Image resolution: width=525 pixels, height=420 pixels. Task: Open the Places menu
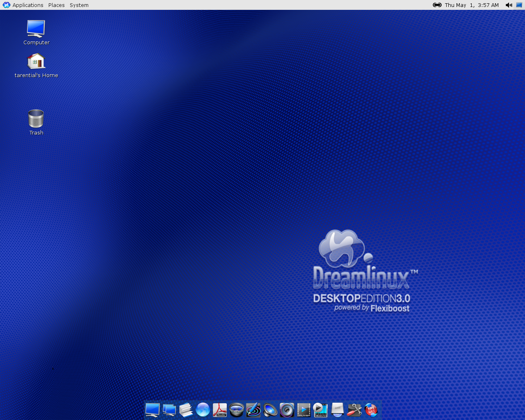point(56,5)
